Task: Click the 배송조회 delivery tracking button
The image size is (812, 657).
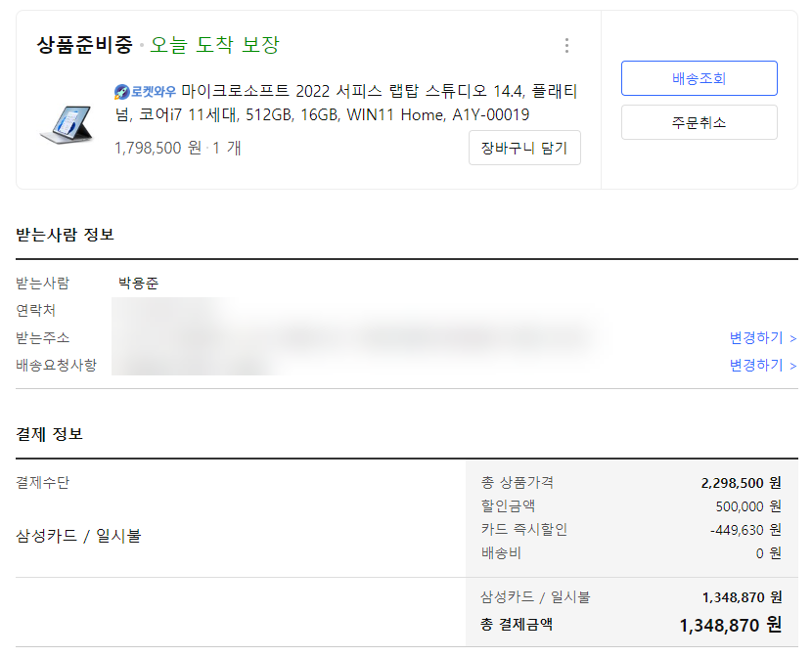Action: click(x=699, y=78)
